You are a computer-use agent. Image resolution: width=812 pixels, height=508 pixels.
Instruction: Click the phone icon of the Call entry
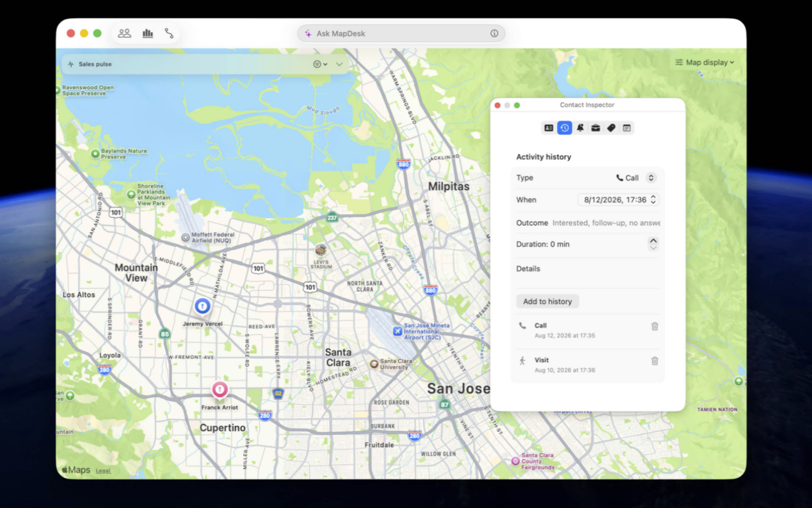pos(523,326)
